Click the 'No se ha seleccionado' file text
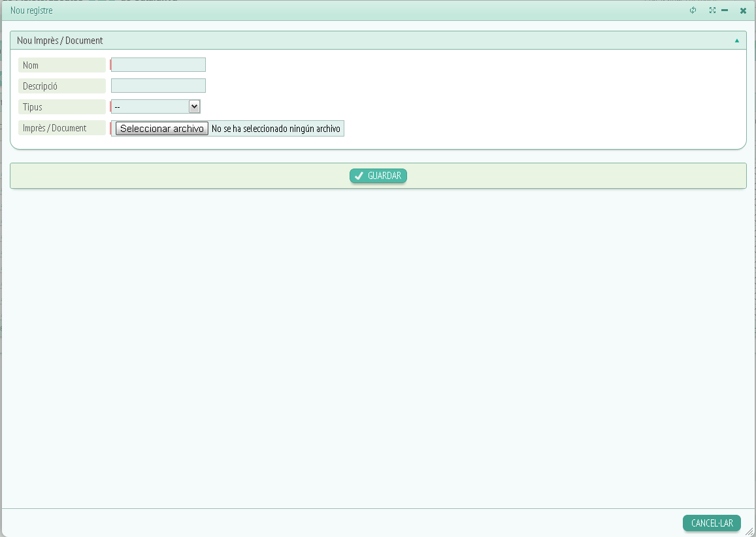The image size is (756, 537). [276, 129]
